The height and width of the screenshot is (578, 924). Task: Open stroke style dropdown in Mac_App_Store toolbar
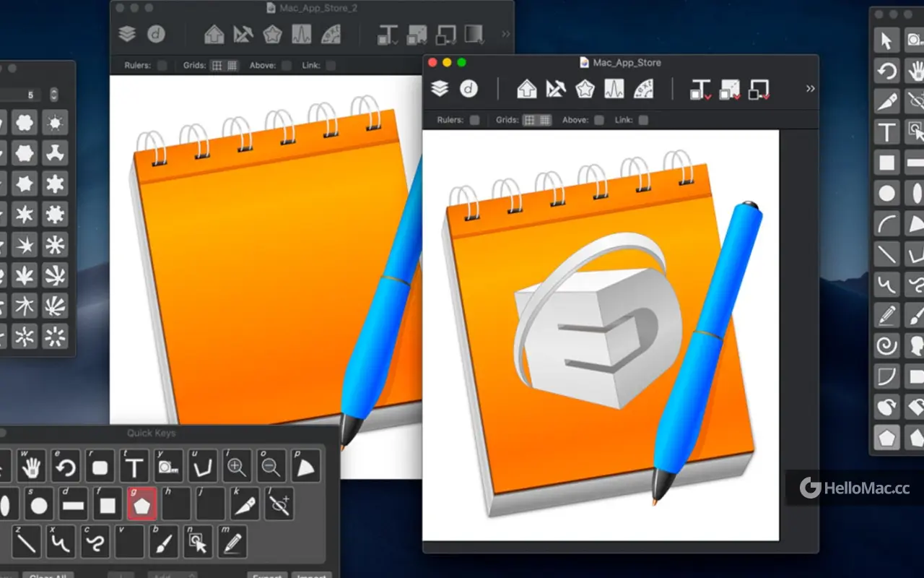[x=759, y=90]
